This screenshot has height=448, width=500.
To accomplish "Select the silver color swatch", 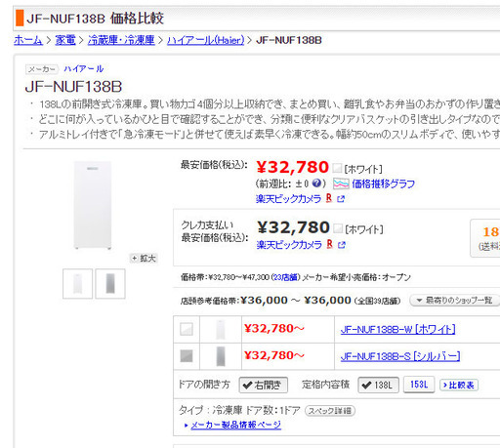I will [187, 356].
